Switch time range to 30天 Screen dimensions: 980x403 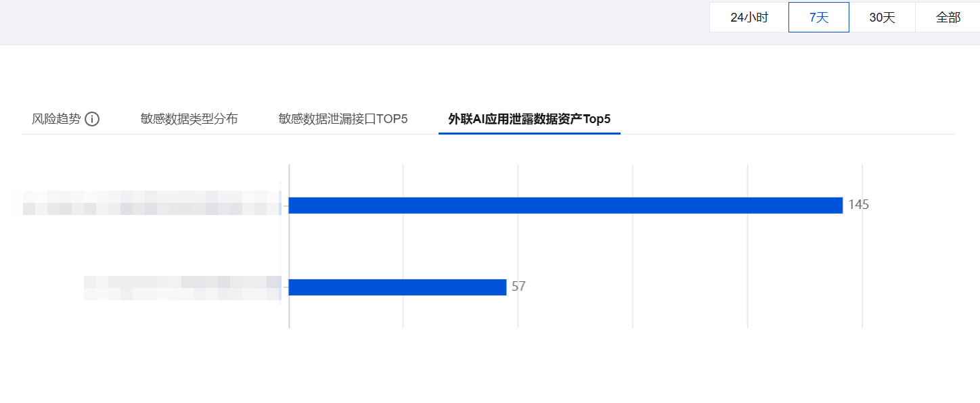tap(882, 18)
